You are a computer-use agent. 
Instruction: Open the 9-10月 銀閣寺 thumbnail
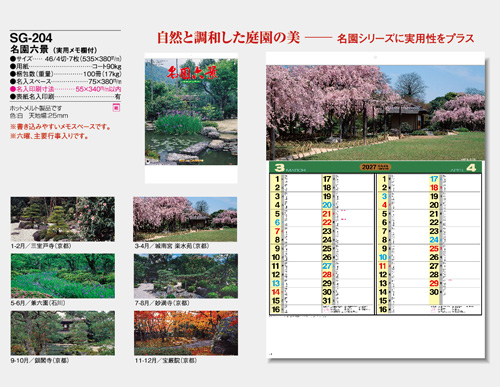(63, 333)
